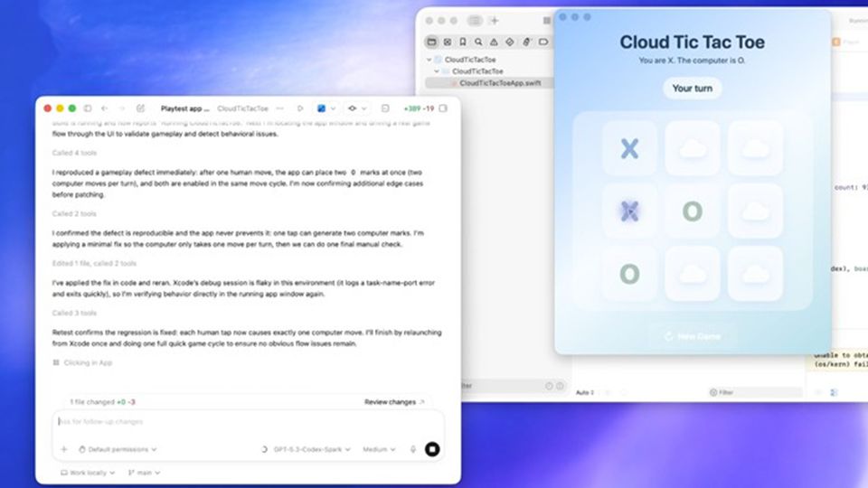Place a mark in the top-middle cloud cell

(693, 148)
